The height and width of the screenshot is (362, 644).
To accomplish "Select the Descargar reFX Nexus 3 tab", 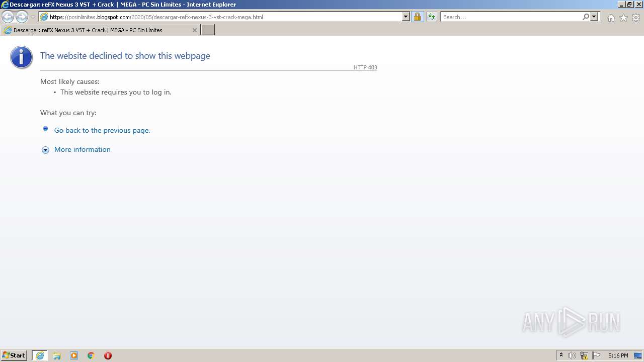I will point(100,30).
